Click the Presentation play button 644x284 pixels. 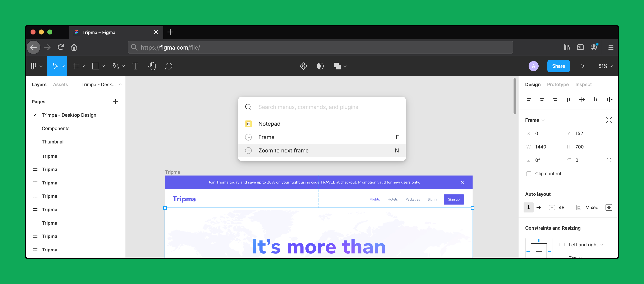pos(583,66)
